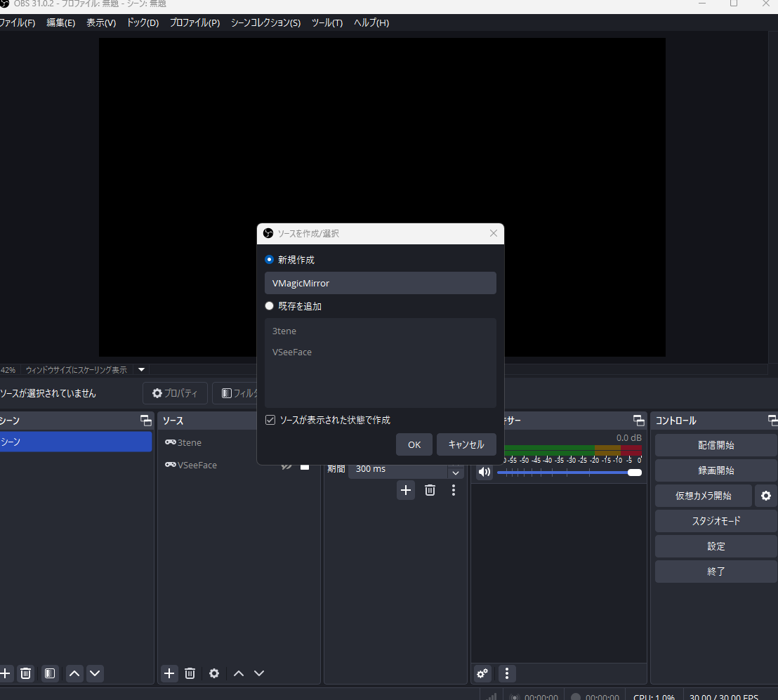Select シーン item in Scenes list

coord(76,442)
